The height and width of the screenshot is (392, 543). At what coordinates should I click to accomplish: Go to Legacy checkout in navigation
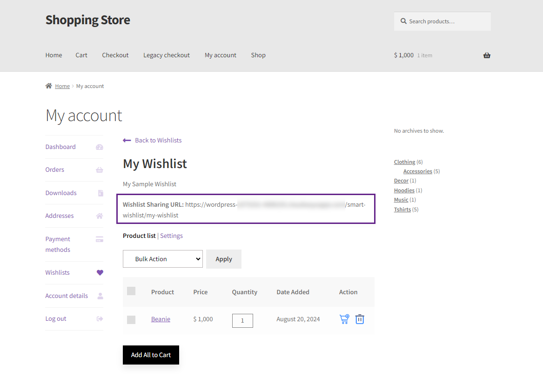tap(167, 55)
